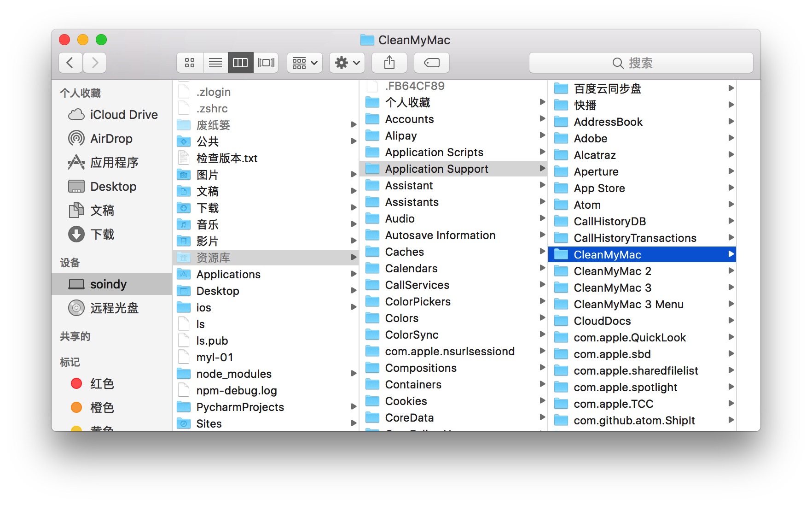Image resolution: width=812 pixels, height=505 pixels.
Task: Open the AddressBook folder
Action: coord(643,122)
